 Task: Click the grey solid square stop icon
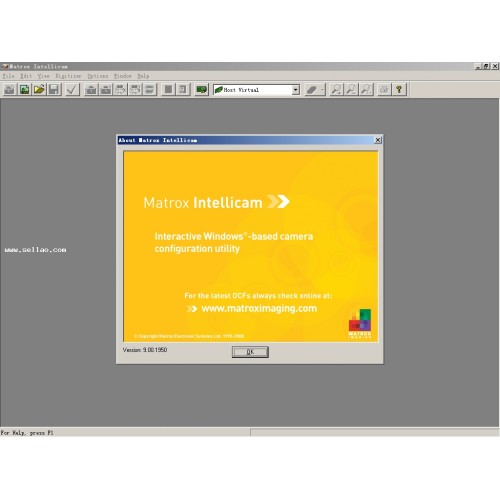pyautogui.click(x=168, y=89)
